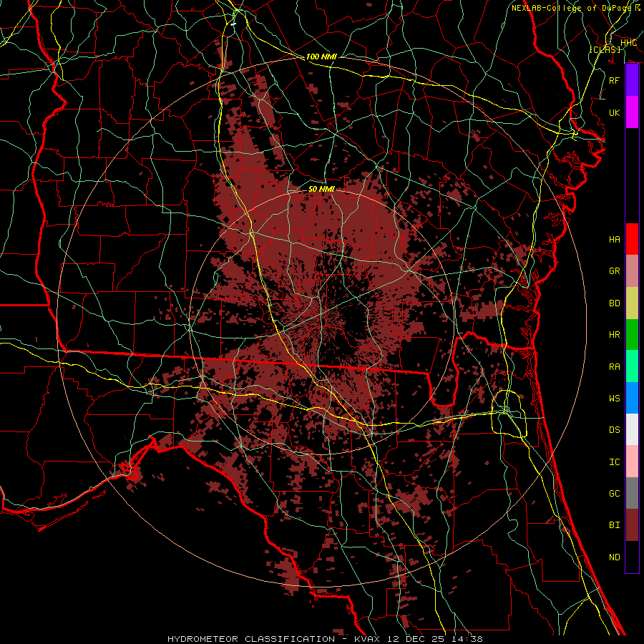The width and height of the screenshot is (644, 644).
Task: Click the IC light pink legend swatch
Action: 632,462
